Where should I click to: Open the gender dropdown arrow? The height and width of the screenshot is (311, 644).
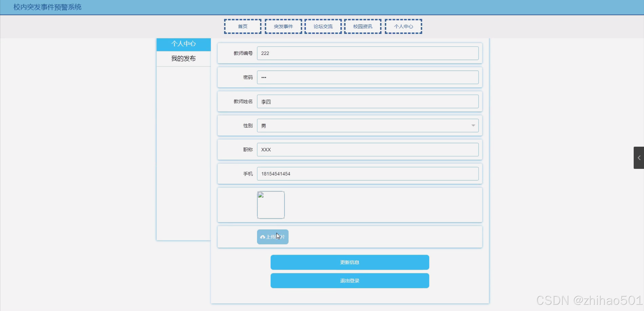pyautogui.click(x=473, y=126)
